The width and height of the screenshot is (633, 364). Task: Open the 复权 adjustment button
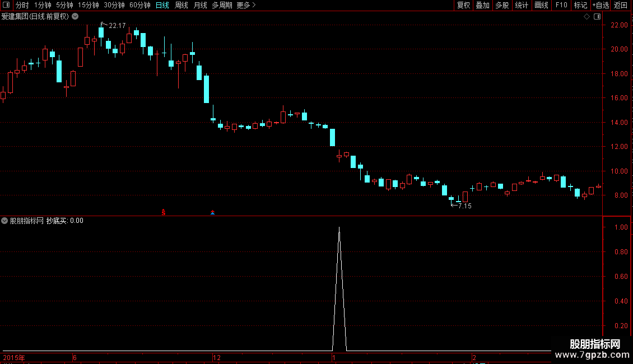(463, 5)
